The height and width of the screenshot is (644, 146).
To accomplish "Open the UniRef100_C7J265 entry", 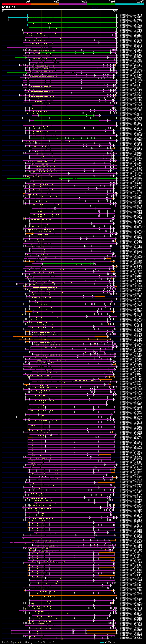I will click(131, 168).
